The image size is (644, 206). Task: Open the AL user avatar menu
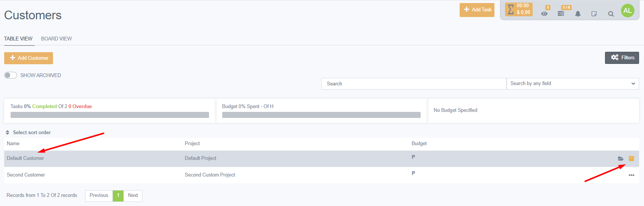[x=627, y=11]
